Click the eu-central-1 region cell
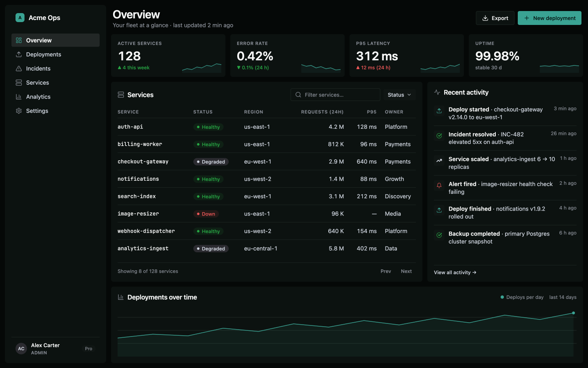 (x=261, y=249)
